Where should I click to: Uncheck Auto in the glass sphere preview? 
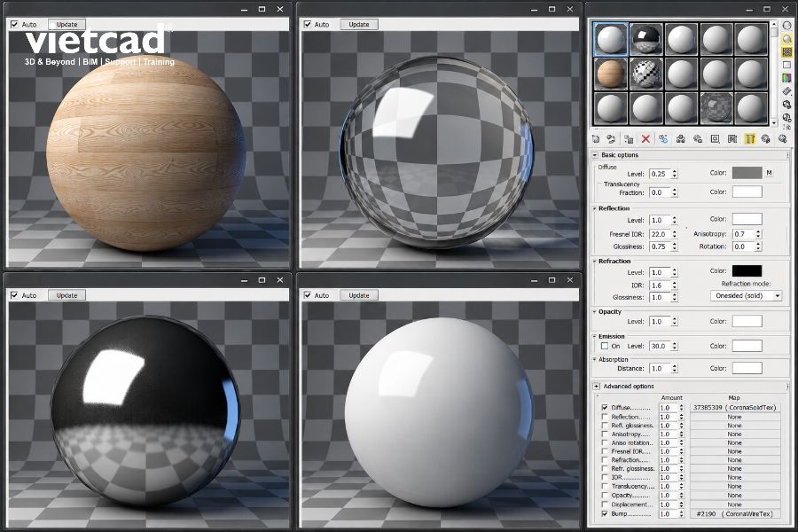click(308, 25)
